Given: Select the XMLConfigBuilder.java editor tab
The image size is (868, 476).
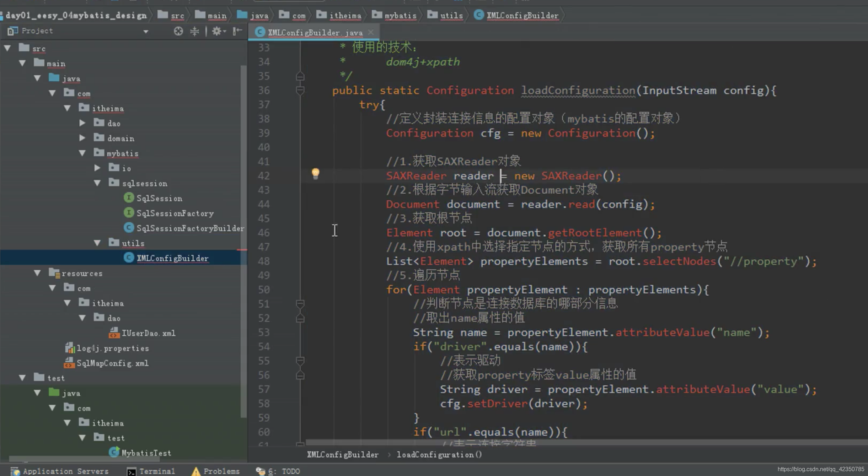Looking at the screenshot, I should pyautogui.click(x=314, y=32).
